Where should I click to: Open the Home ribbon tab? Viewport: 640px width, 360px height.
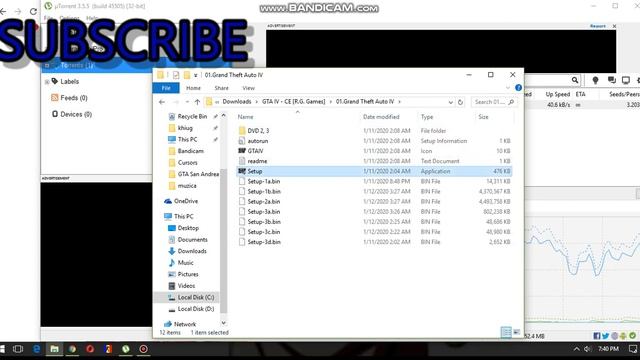[193, 88]
